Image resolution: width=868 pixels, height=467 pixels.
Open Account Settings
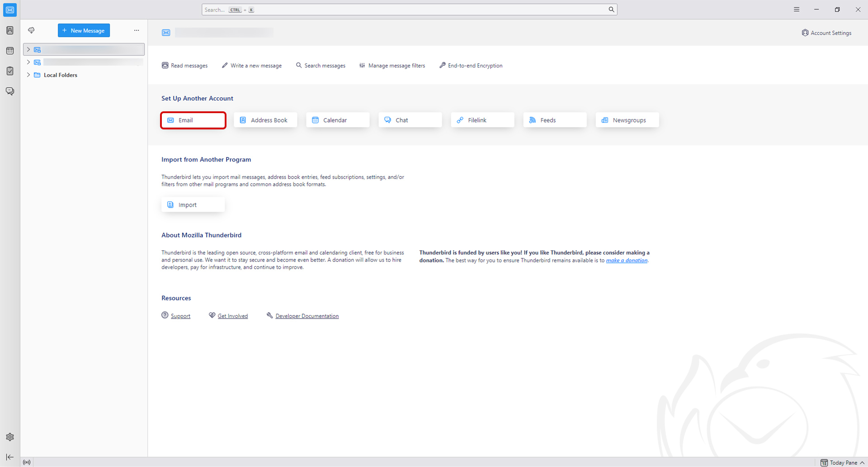pyautogui.click(x=826, y=33)
